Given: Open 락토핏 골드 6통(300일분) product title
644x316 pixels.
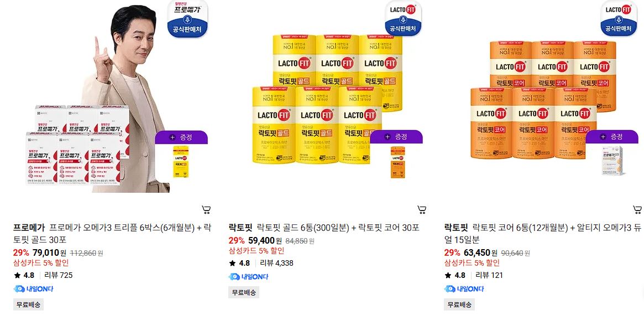Looking at the screenshot, I should click(324, 228).
